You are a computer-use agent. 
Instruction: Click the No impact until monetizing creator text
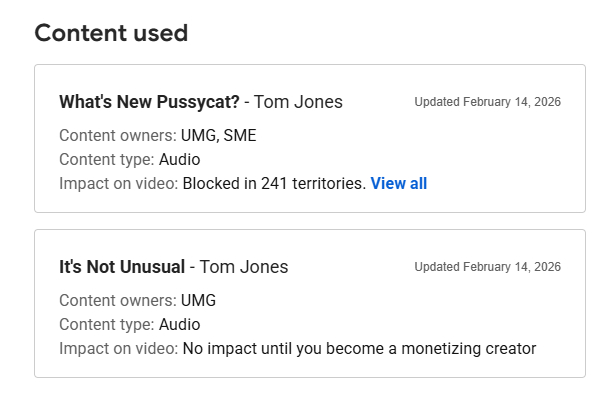pyautogui.click(x=359, y=349)
